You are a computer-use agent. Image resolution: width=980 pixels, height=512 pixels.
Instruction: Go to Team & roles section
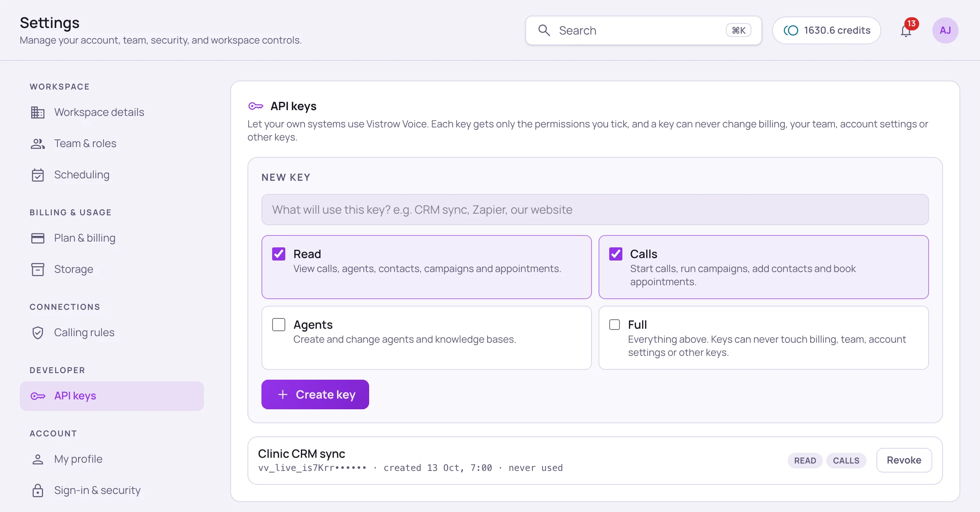112,143
